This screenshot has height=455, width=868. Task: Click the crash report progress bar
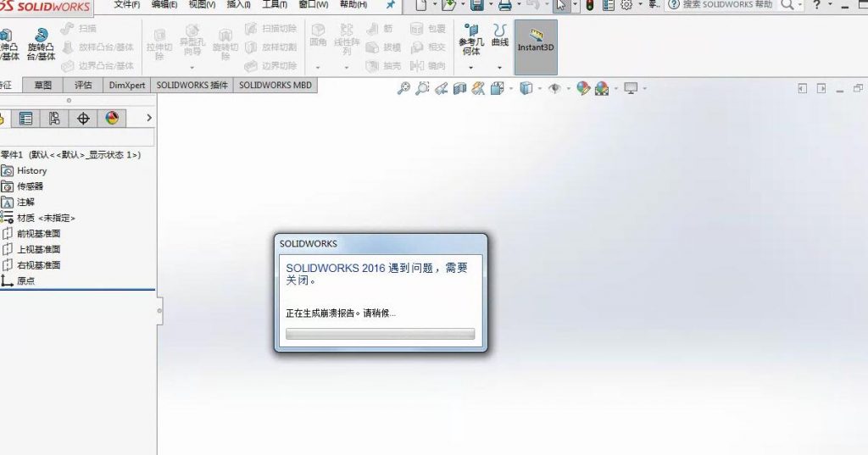coord(380,334)
